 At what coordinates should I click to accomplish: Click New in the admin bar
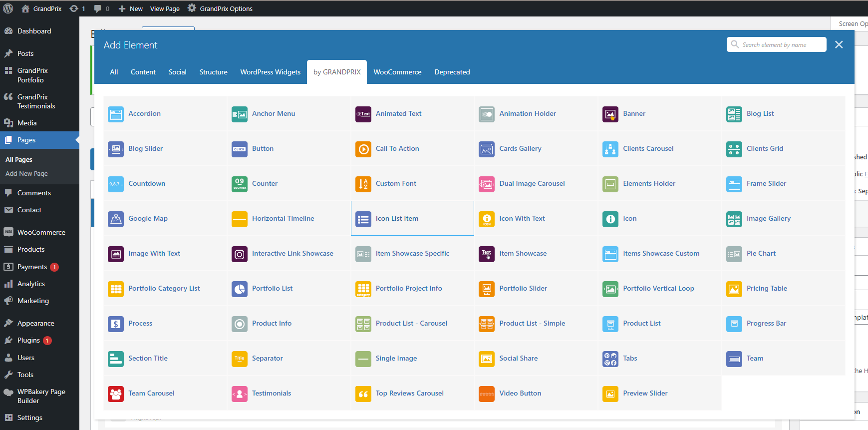pos(131,8)
